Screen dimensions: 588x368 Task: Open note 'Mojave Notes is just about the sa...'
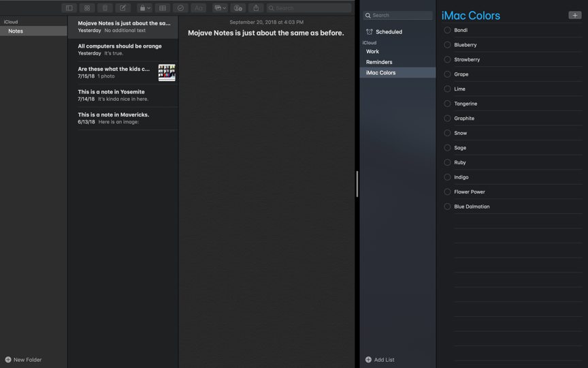(123, 27)
